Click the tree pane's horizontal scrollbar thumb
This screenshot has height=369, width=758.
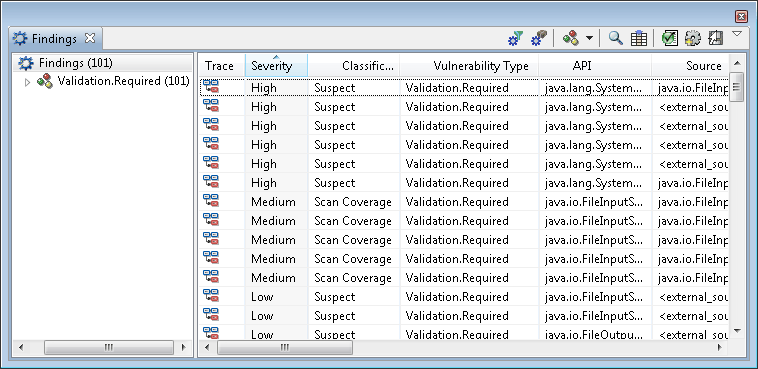coord(109,347)
